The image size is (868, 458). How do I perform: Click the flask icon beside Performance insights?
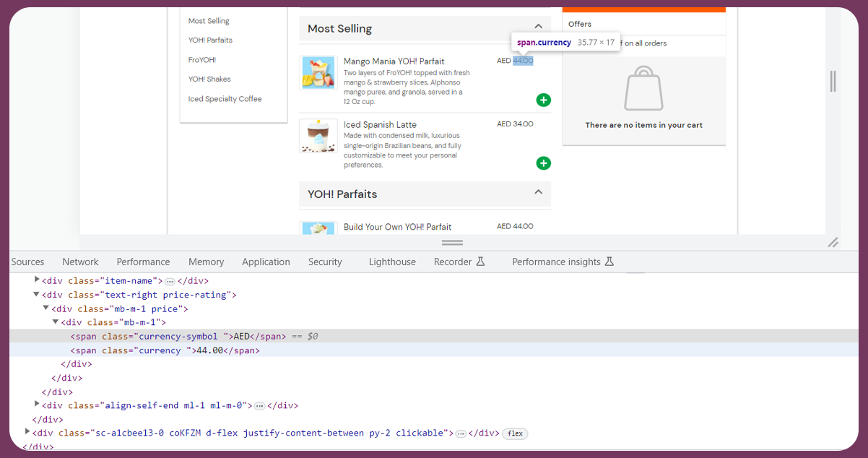point(609,262)
